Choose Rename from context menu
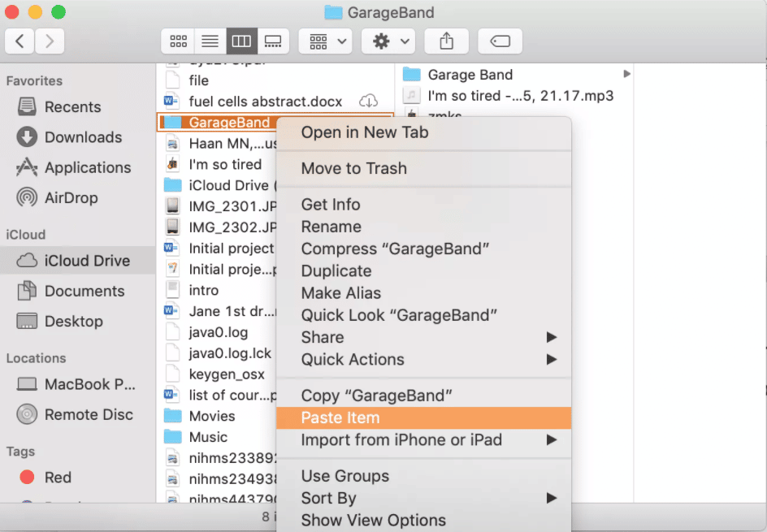 click(423, 227)
